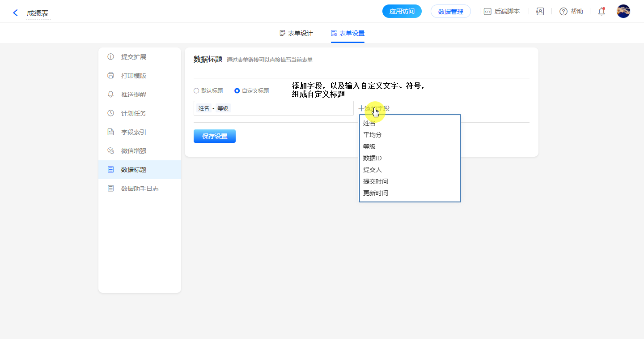644x339 pixels.
Task: Open the user avatar menu
Action: pos(623,12)
